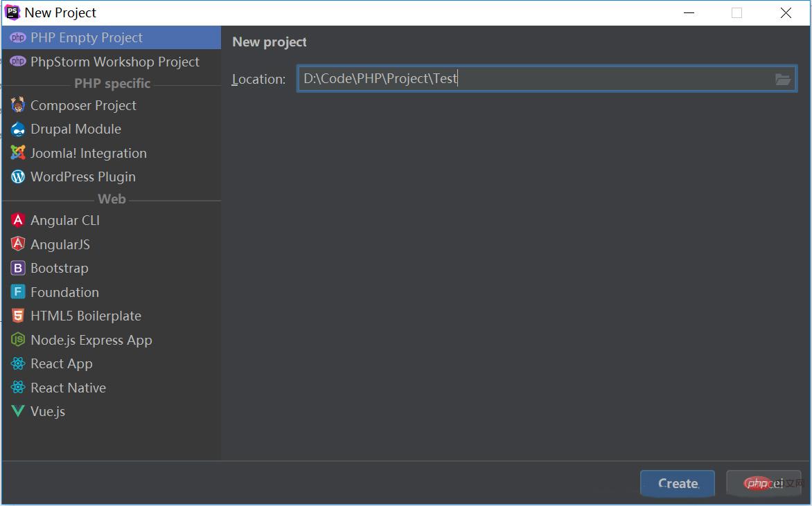This screenshot has width=812, height=506.
Task: Click the Joomla! Integration icon
Action: pos(17,152)
